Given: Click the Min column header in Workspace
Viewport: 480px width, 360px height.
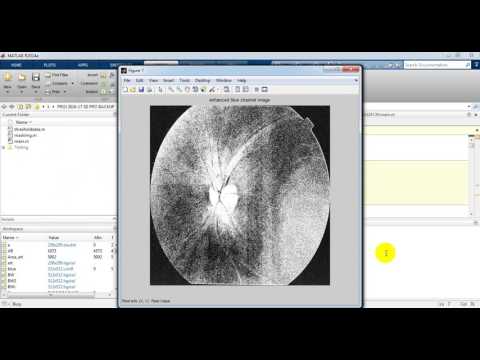Looking at the screenshot, I should (98, 237).
